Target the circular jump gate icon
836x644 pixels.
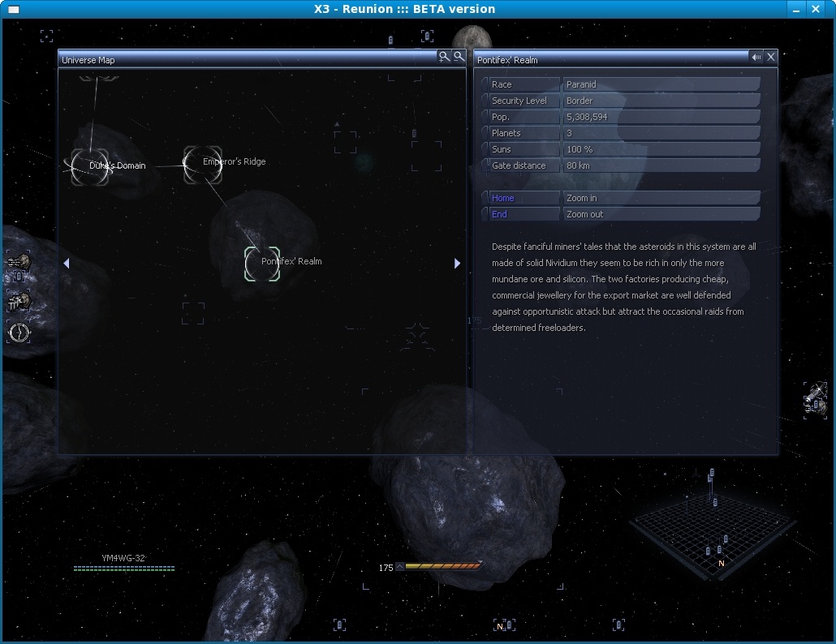19,333
